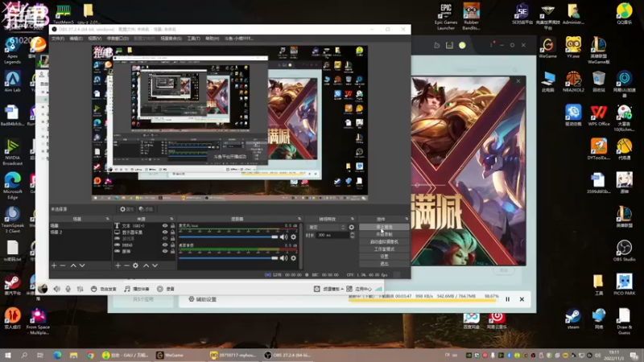Open desktop audio channel gear settings in mixer
Screen dimensions: 644x362
tap(293, 258)
